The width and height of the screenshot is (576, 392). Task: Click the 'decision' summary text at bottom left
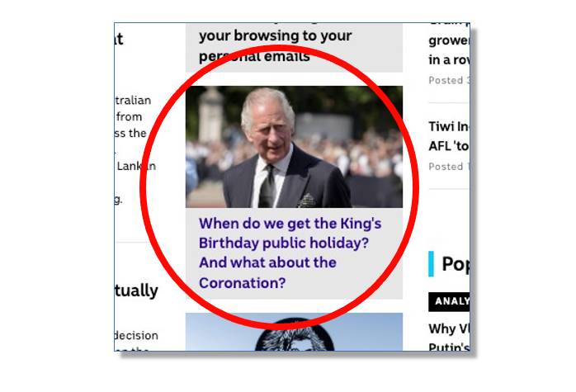coord(136,335)
